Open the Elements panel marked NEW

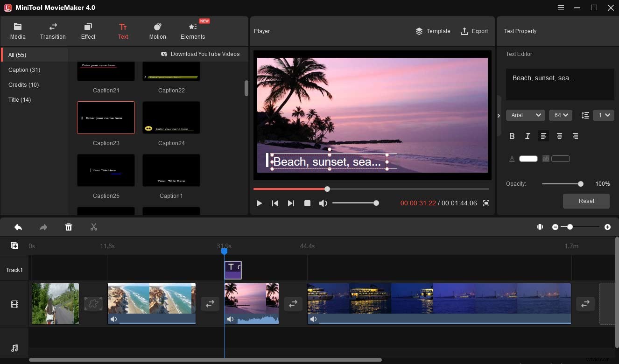point(192,31)
